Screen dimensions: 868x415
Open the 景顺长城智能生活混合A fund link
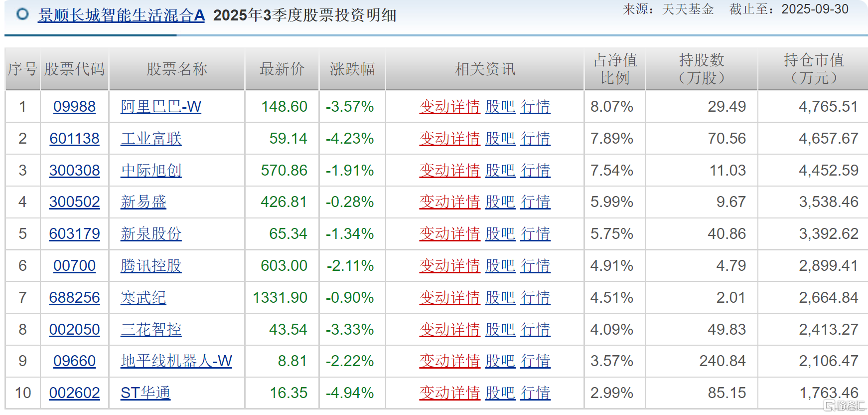[122, 15]
